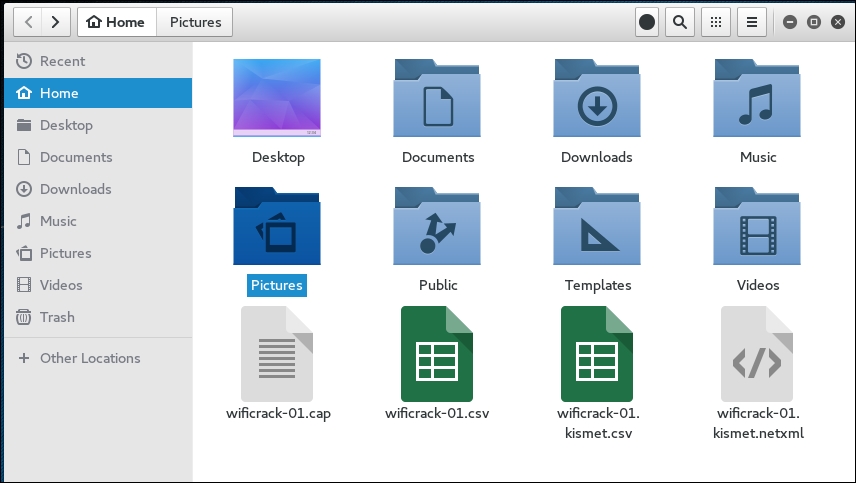Select the Home path bar button
This screenshot has height=483, width=856.
(x=116, y=22)
